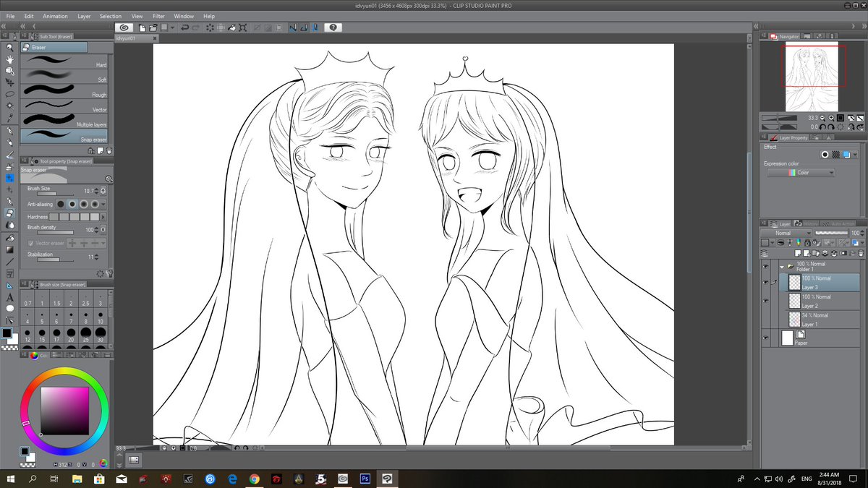Hide Folder 1 with eye icon
The width and height of the screenshot is (868, 488).
pyautogui.click(x=766, y=266)
